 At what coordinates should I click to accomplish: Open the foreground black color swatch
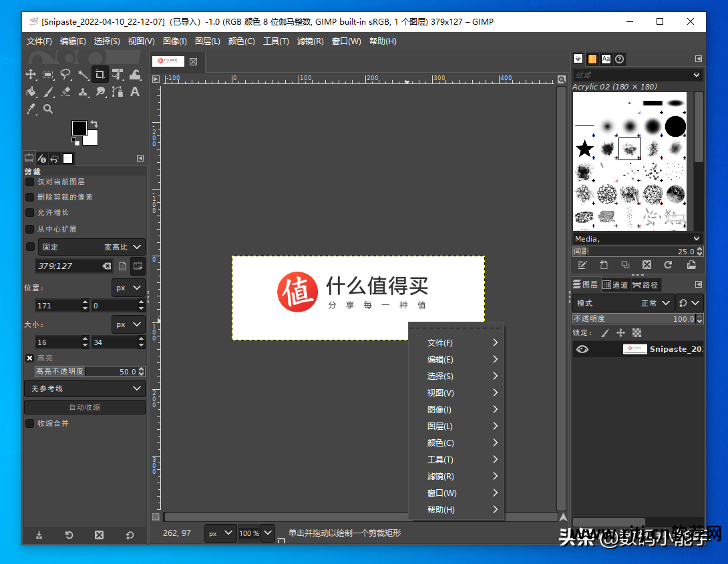tap(79, 128)
